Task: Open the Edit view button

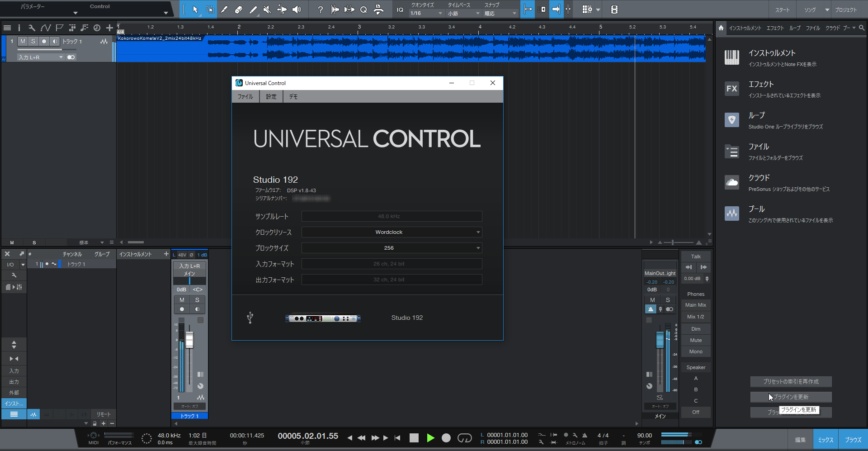Action: (x=800, y=440)
